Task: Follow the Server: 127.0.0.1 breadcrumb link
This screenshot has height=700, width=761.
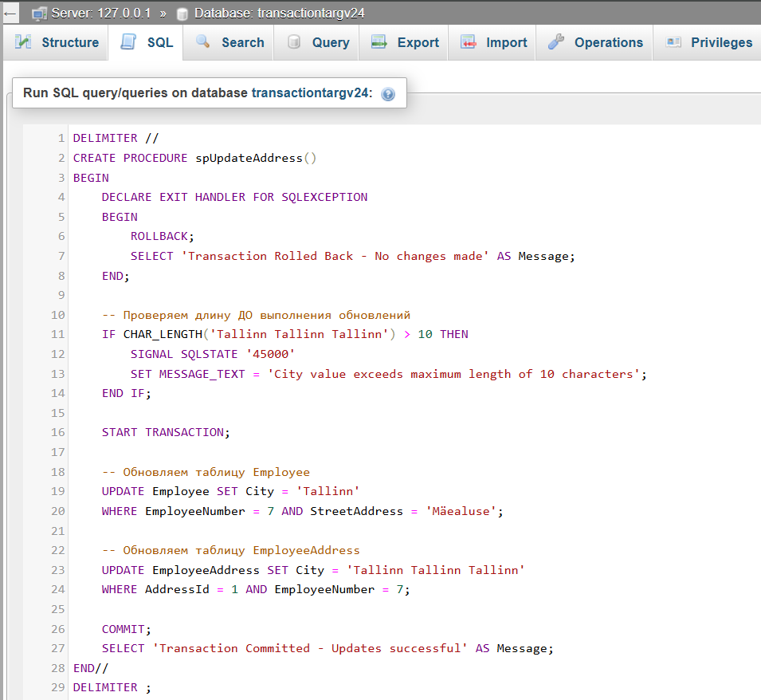Action: click(x=101, y=13)
